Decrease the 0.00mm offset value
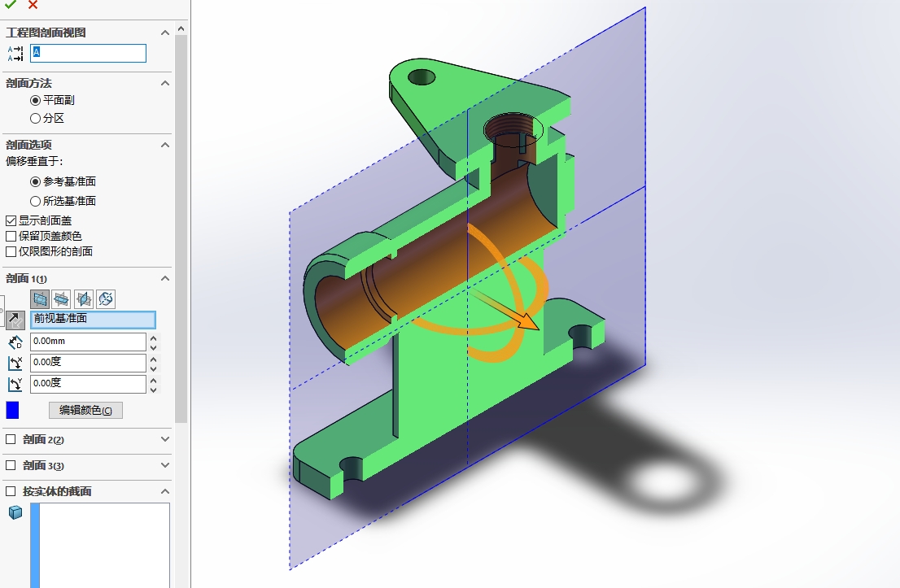 coord(153,347)
